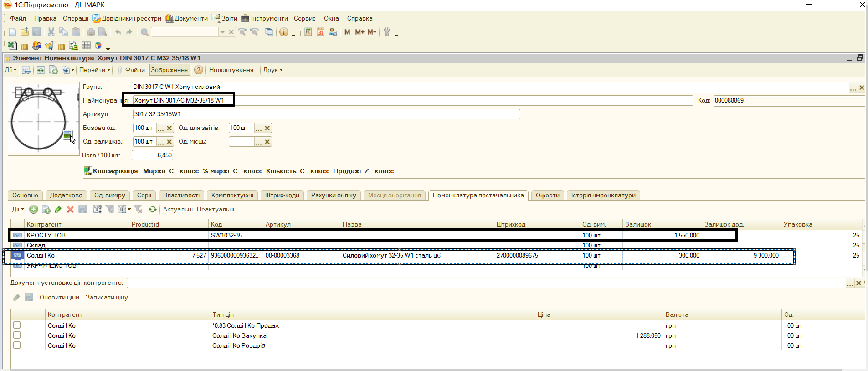Click the orange help question mark icon
The height and width of the screenshot is (371, 868).
[x=199, y=70]
